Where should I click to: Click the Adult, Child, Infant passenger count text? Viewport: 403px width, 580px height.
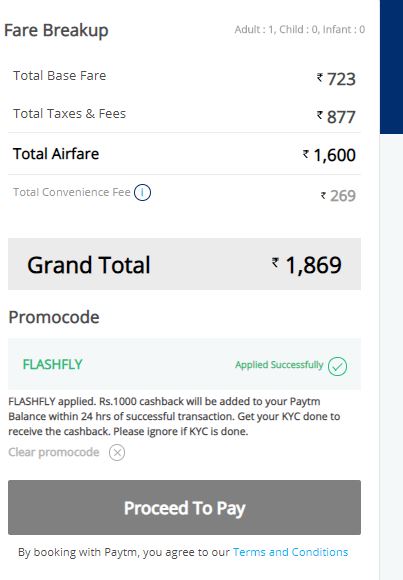tap(300, 30)
